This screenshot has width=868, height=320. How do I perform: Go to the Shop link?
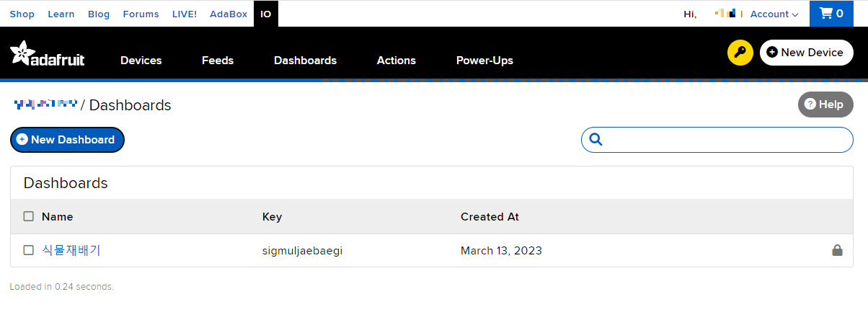22,14
